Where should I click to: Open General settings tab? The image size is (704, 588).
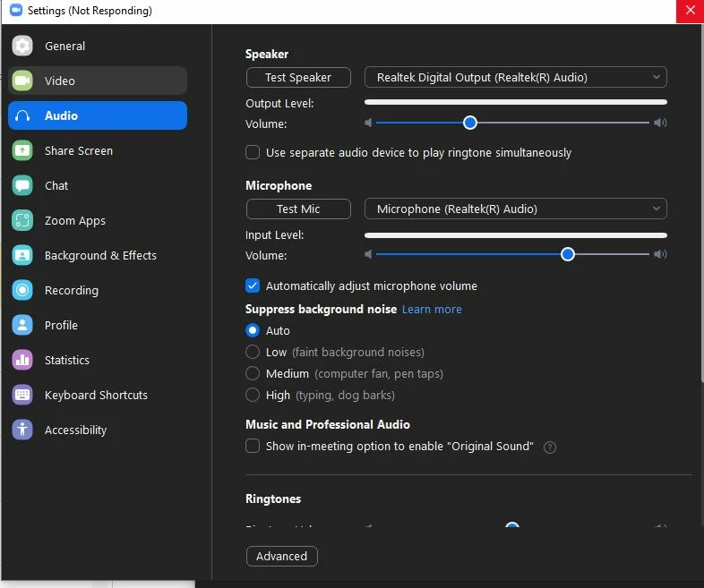pos(98,46)
